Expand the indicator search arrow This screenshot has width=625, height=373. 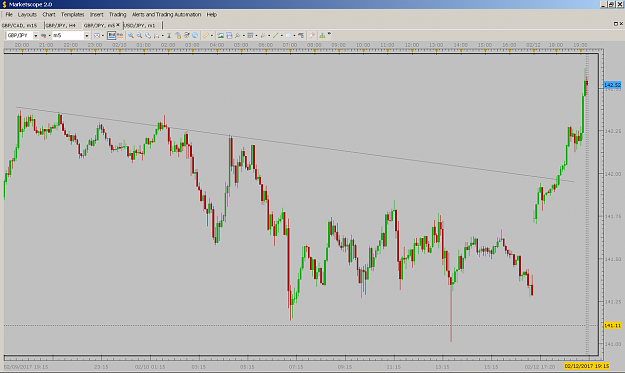tap(244, 35)
